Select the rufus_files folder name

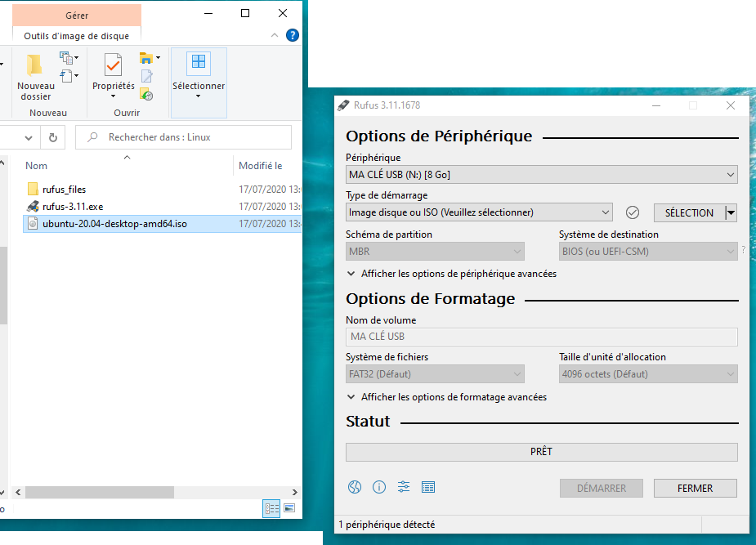tap(64, 190)
